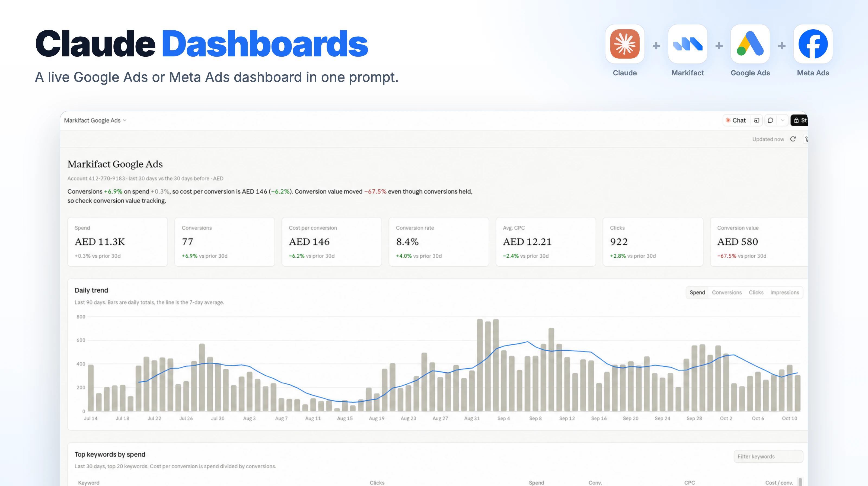868x486 pixels.
Task: Click the Updated now status text
Action: [x=768, y=139]
